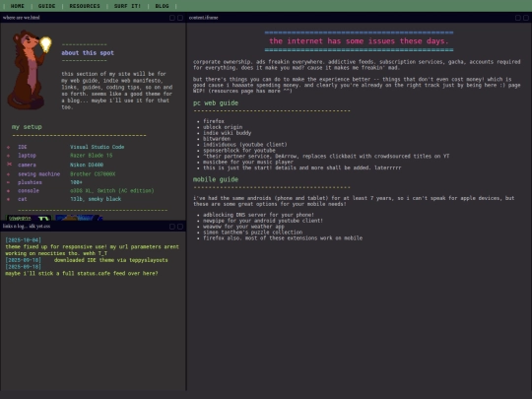Screen dimensions: 532x399
Task: Click the 'my setup' heading
Action: click(x=27, y=126)
